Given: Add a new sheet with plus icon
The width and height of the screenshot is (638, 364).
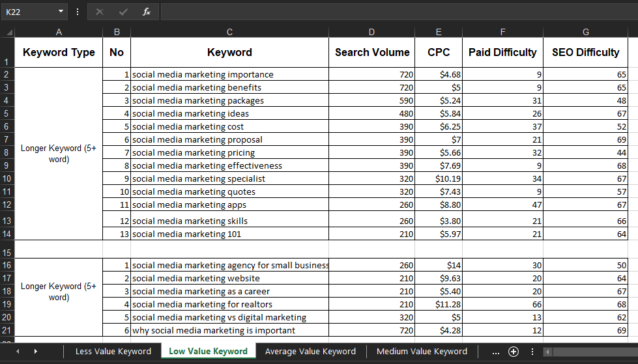Looking at the screenshot, I should pos(514,352).
